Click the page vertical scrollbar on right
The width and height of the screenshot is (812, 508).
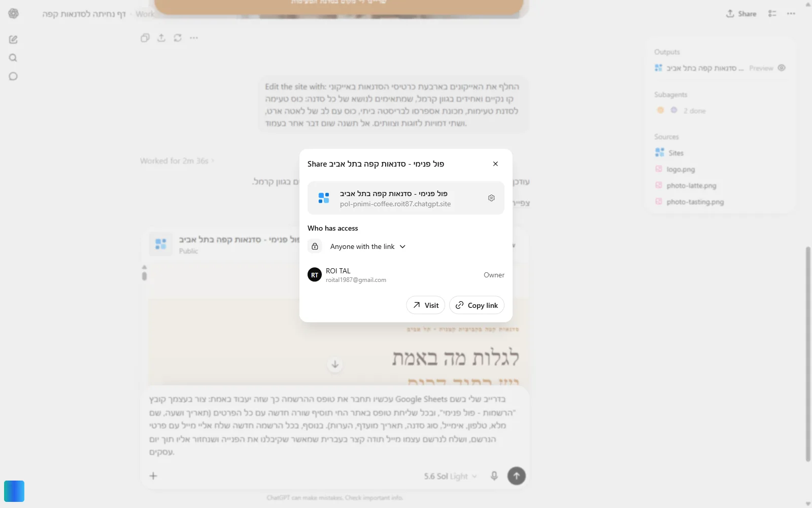(808, 354)
